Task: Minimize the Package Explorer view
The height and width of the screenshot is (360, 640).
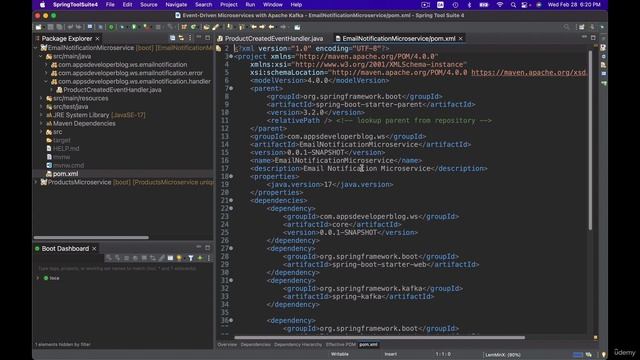Action: (199, 38)
